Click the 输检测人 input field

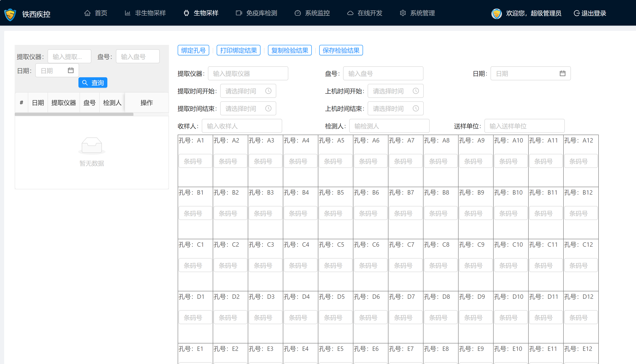coord(389,126)
